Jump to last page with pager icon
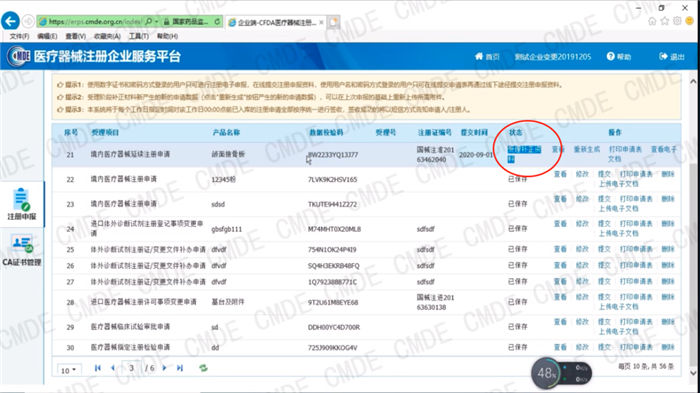This screenshot has height=393, width=700. tap(179, 368)
